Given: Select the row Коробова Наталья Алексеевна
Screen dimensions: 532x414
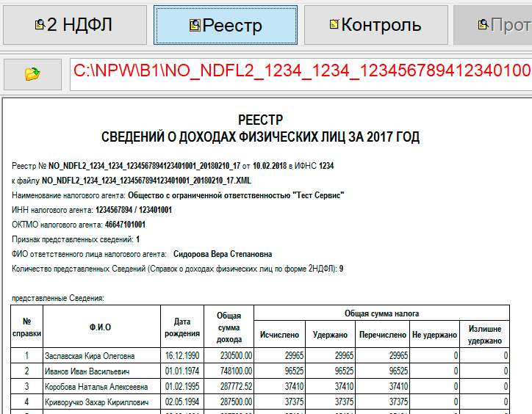Looking at the screenshot, I should (x=260, y=386).
